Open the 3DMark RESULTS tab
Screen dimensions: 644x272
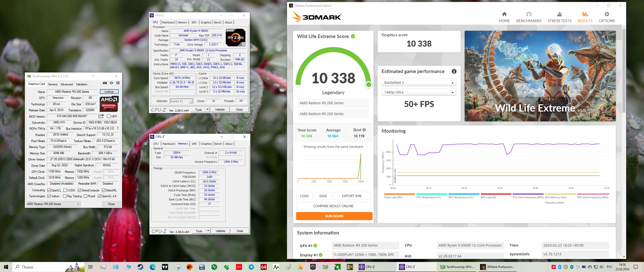(x=585, y=17)
